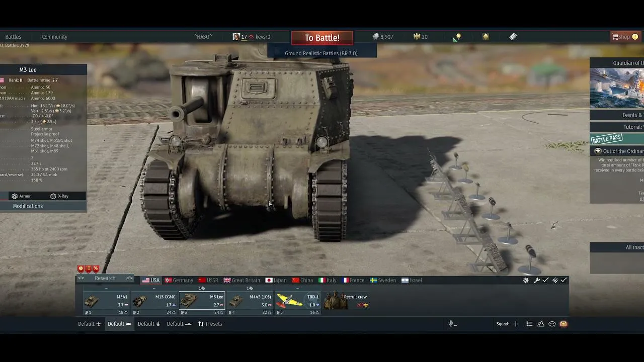Open the Tutorial panel entry
Screen dimensions: 644x362
617,127
